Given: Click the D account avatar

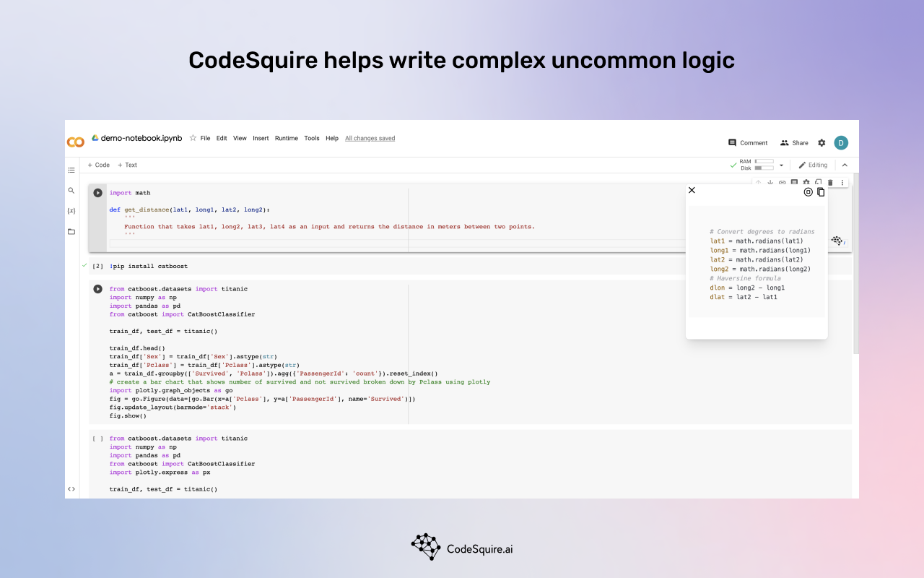Looking at the screenshot, I should pyautogui.click(x=841, y=143).
